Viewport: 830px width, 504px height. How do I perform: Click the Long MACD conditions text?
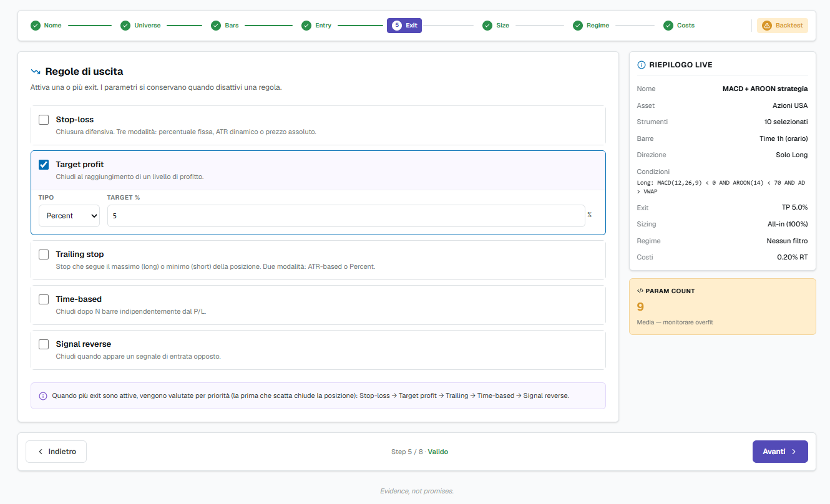(x=721, y=187)
